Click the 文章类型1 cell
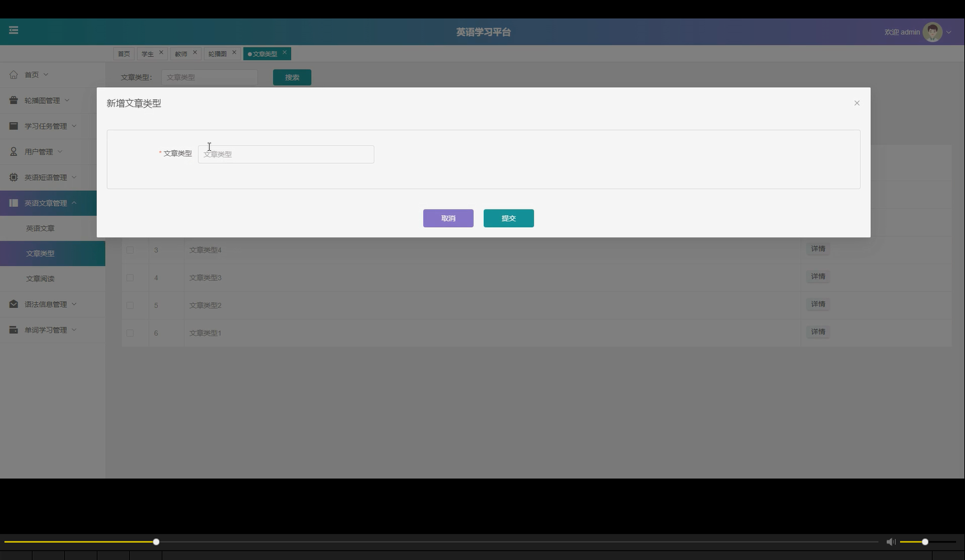Screen dimensions: 965x560 492,333
